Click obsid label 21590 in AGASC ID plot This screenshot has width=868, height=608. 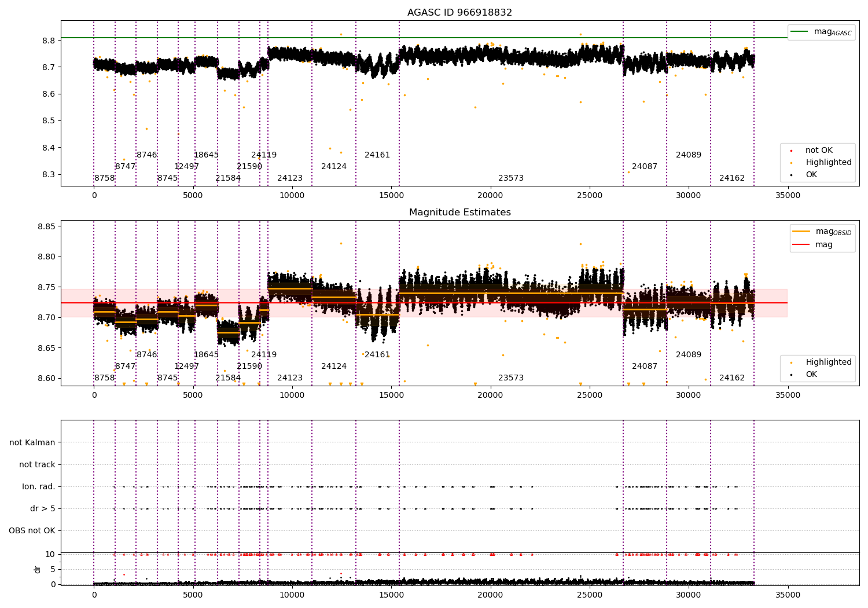coord(249,166)
